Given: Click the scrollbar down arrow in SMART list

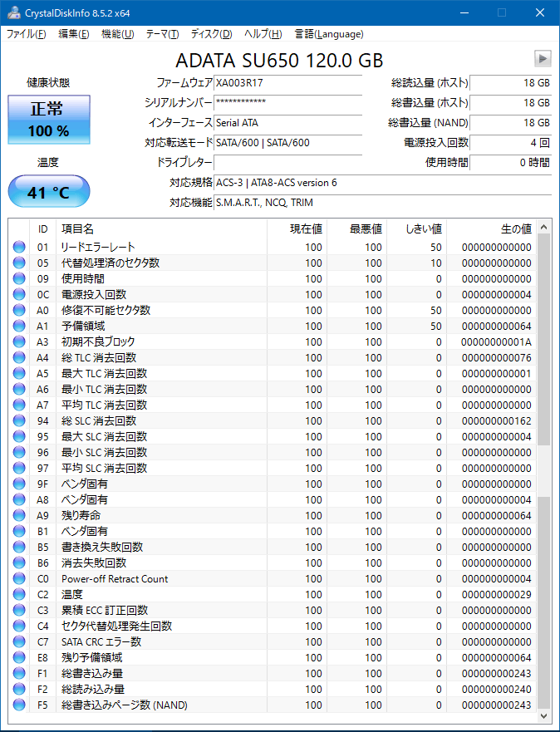Looking at the screenshot, I should (x=543, y=715).
